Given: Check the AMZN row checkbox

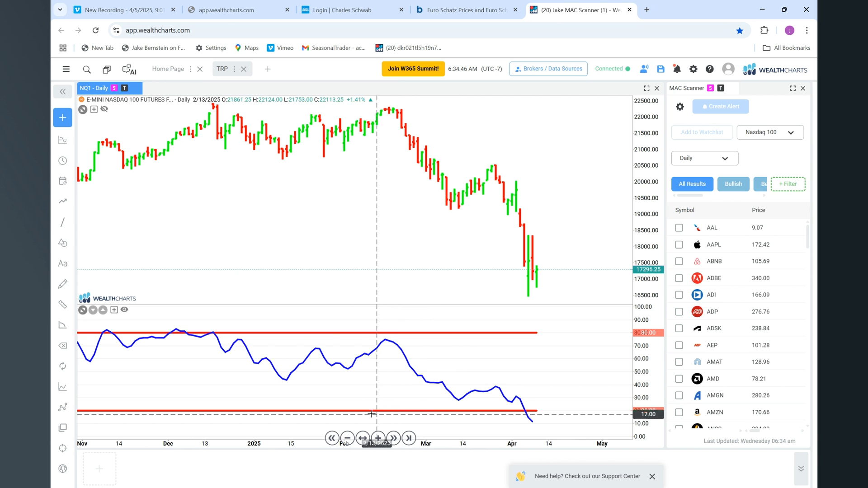Looking at the screenshot, I should (x=679, y=412).
